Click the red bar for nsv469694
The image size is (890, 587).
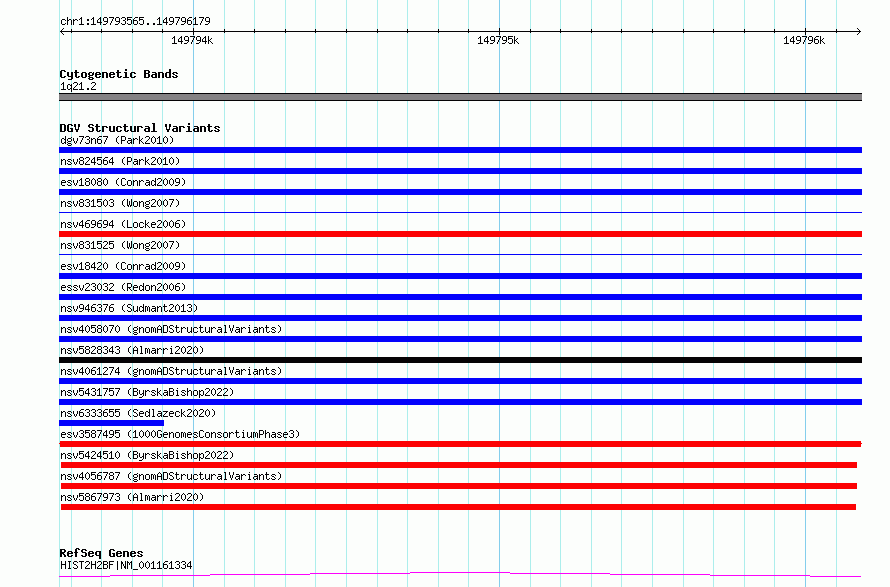[x=460, y=234]
